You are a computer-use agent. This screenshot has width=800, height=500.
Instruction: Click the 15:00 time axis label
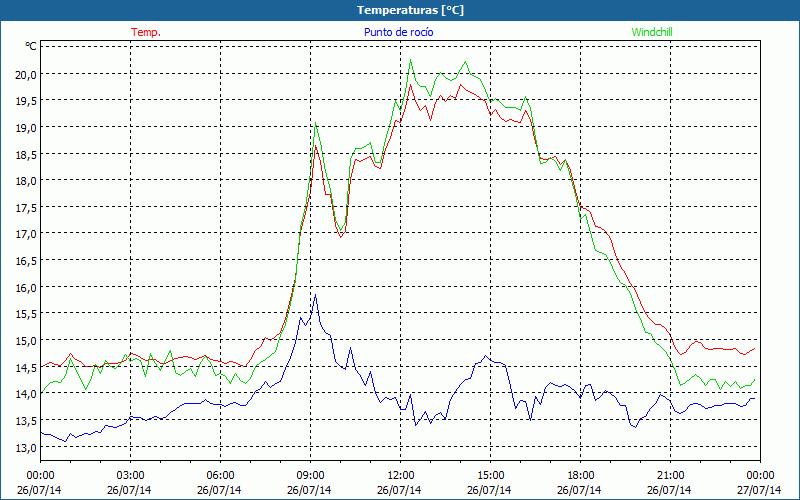[490, 476]
